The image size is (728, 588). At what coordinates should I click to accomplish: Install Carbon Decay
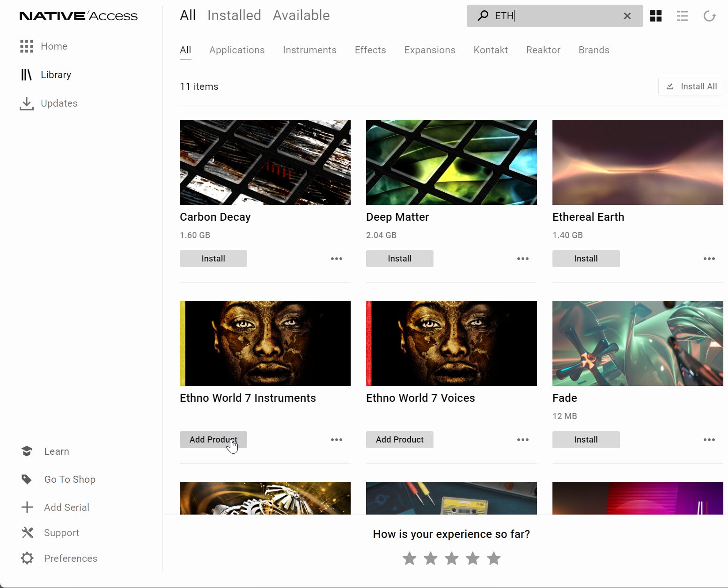click(x=213, y=259)
